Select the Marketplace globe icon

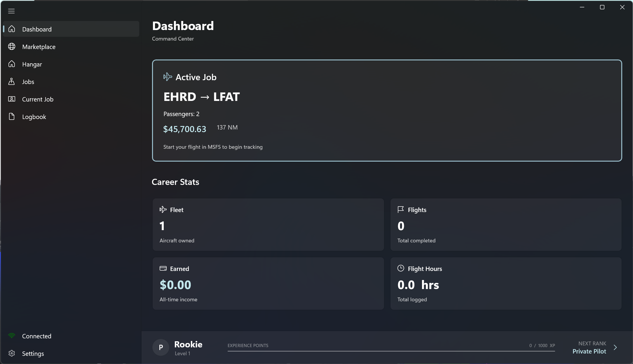point(12,46)
